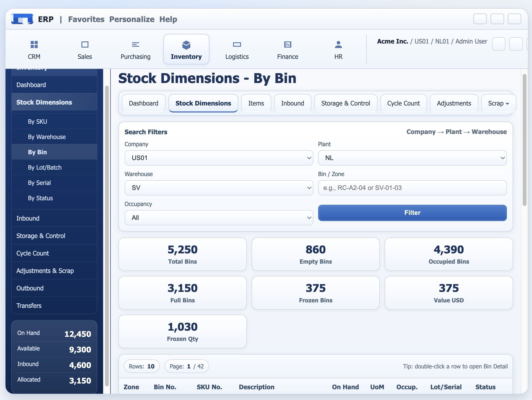Open the Occupancy dropdown showing All
Viewport: 532px width, 400px height.
pos(219,218)
